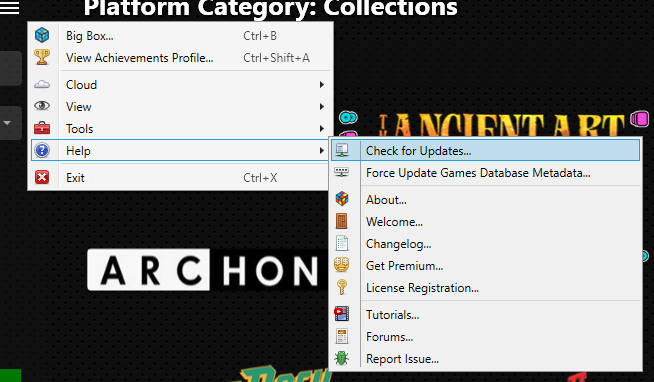Click the trophy icon for Achievements Profile
The width and height of the screenshot is (654, 382).
click(42, 57)
